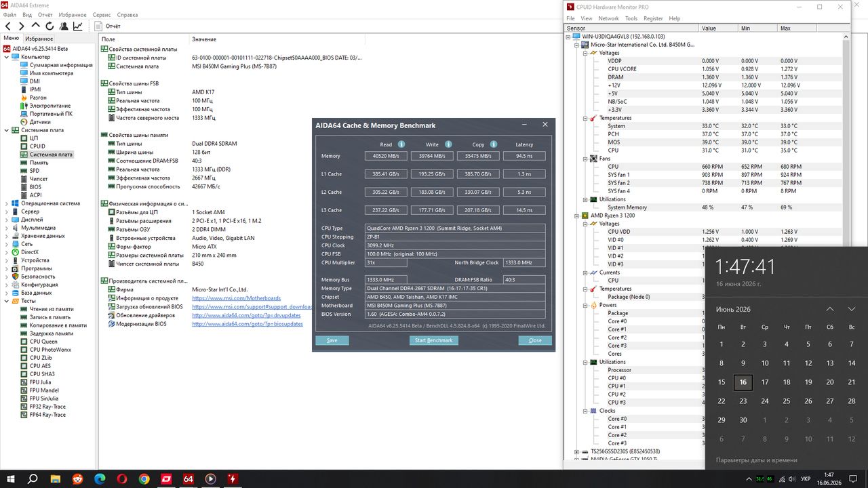Select CPUID item under Системная плата
The image size is (868, 488).
coord(37,146)
